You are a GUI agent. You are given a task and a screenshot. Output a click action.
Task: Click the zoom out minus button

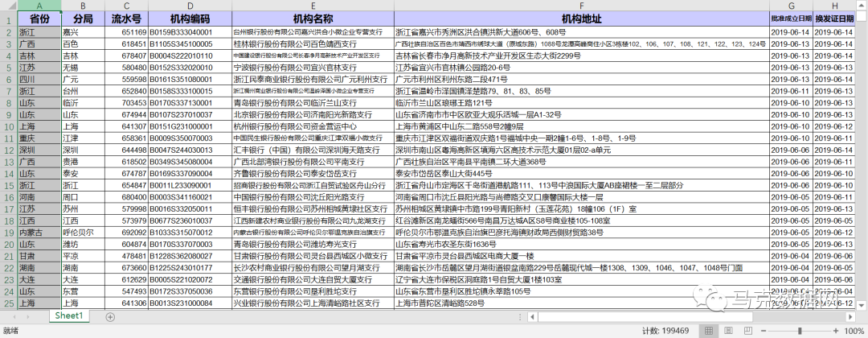(764, 331)
